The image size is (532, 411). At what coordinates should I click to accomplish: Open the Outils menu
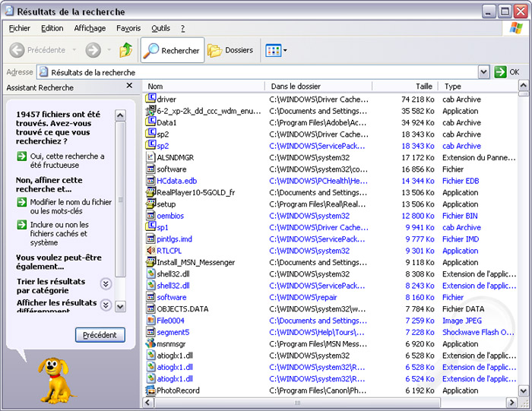click(160, 28)
